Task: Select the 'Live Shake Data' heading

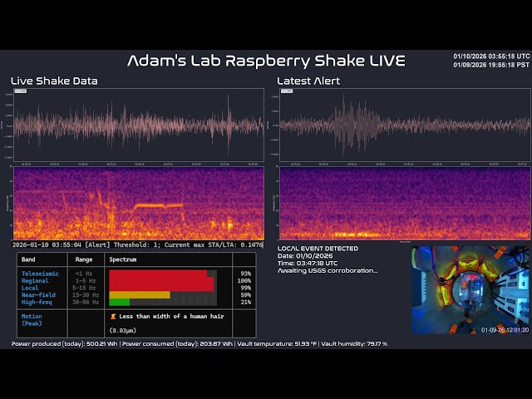Action: (54, 81)
